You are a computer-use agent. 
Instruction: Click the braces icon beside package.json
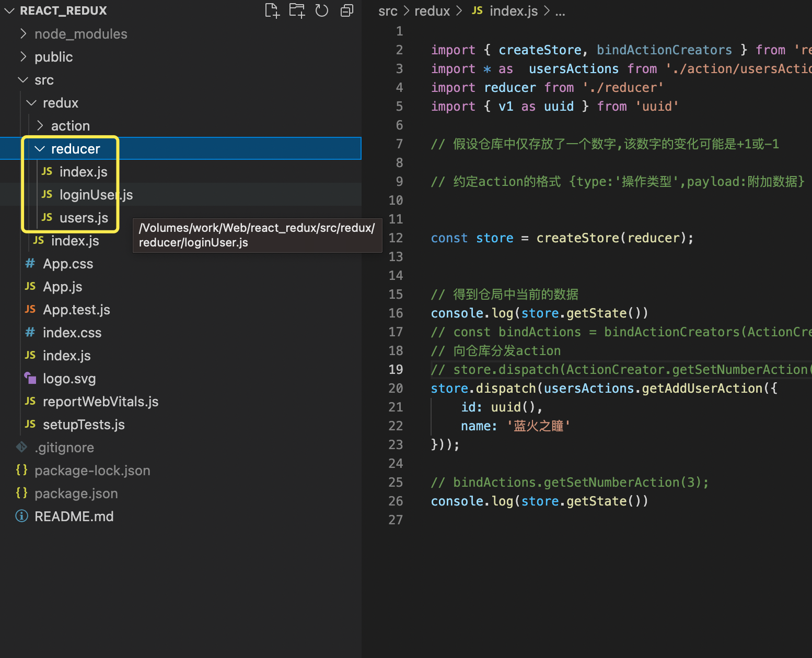pyautogui.click(x=22, y=493)
